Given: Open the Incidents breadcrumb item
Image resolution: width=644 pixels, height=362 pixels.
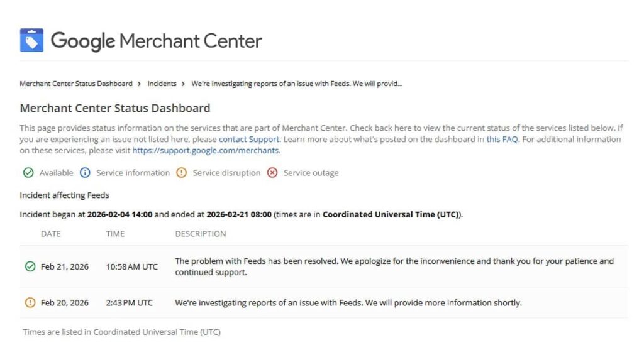Looking at the screenshot, I should click(x=162, y=83).
